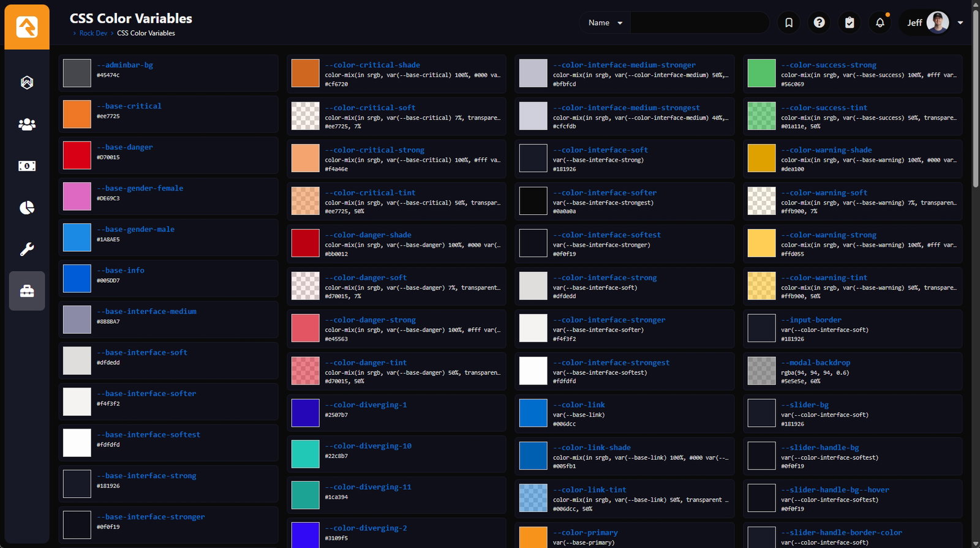Click the --color-link-shade variable name
980x548 pixels.
click(x=592, y=448)
